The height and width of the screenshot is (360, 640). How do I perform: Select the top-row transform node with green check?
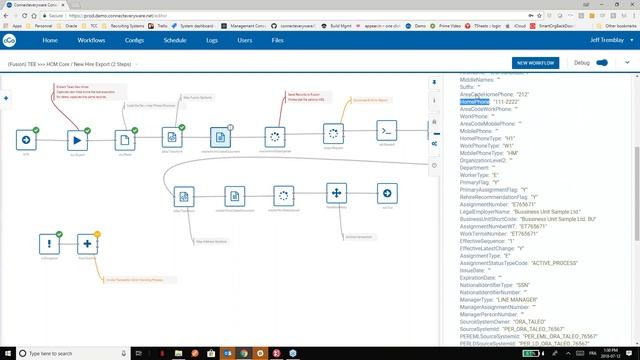point(172,138)
